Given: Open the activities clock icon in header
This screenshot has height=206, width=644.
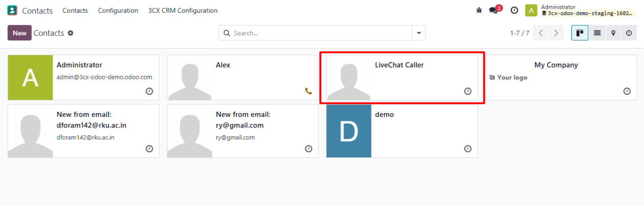Looking at the screenshot, I should point(514,10).
